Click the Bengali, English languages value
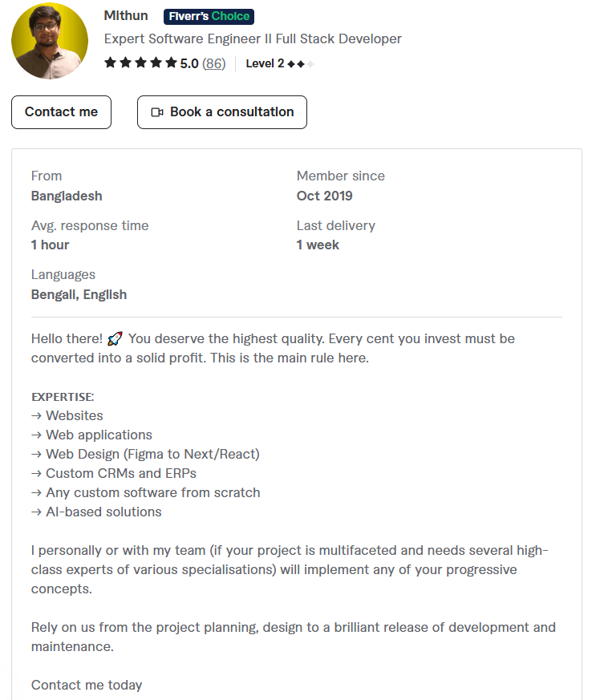Image resolution: width=596 pixels, height=700 pixels. pos(79,294)
